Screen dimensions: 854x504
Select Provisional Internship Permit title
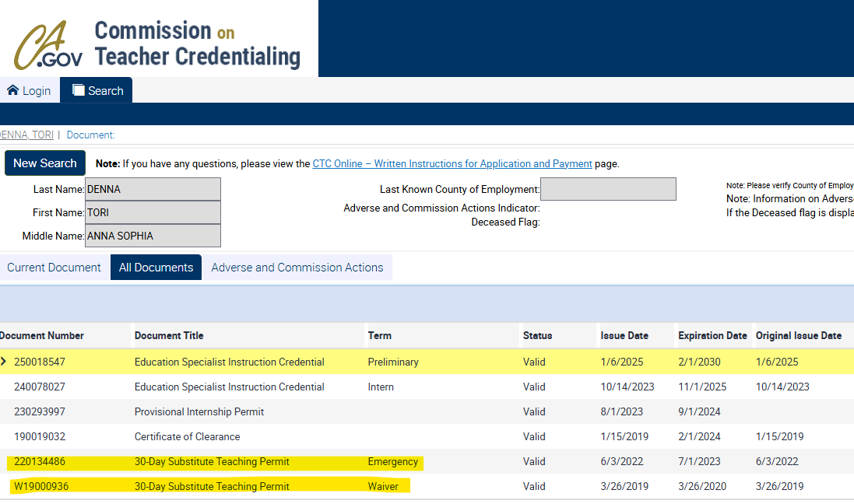199,412
